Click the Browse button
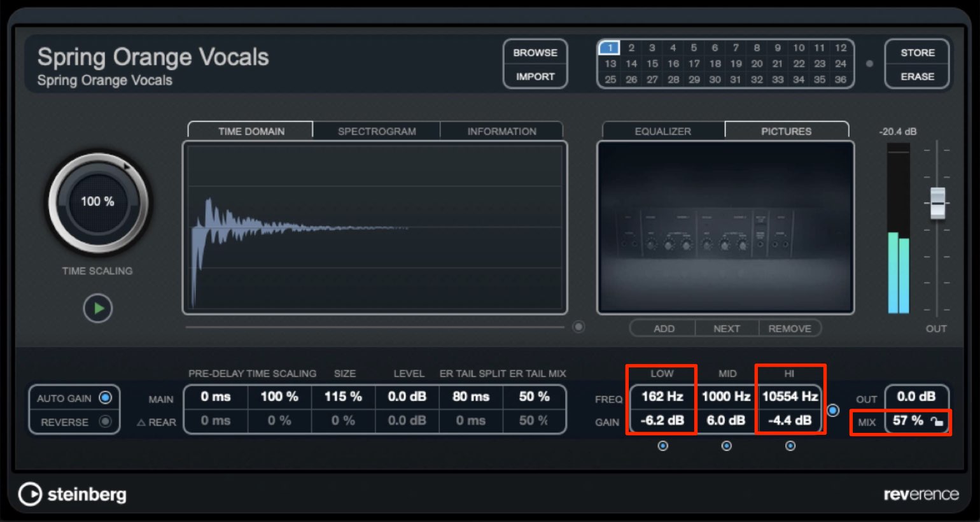Screen dimensions: 980x522 (535, 52)
